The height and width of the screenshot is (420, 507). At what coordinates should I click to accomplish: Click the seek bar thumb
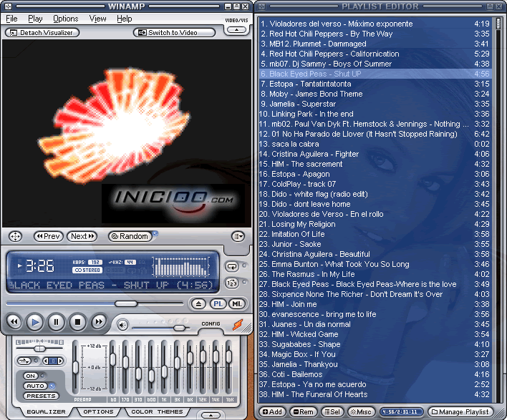point(126,303)
